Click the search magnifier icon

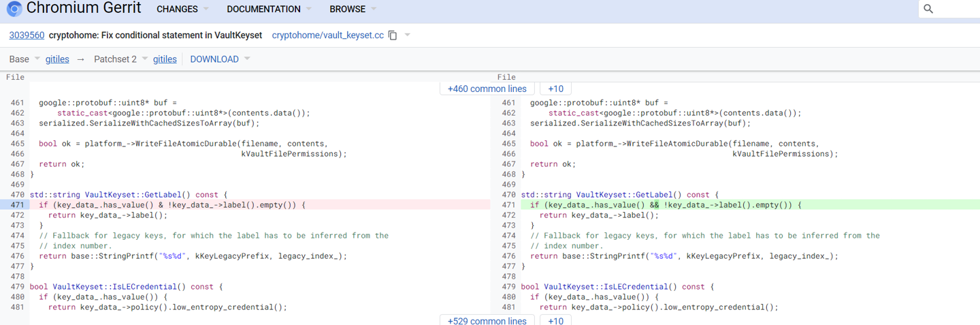928,9
